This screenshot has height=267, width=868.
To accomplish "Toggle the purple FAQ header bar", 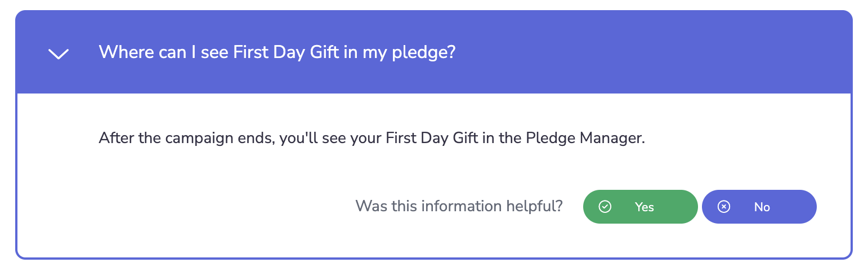I will pyautogui.click(x=434, y=52).
